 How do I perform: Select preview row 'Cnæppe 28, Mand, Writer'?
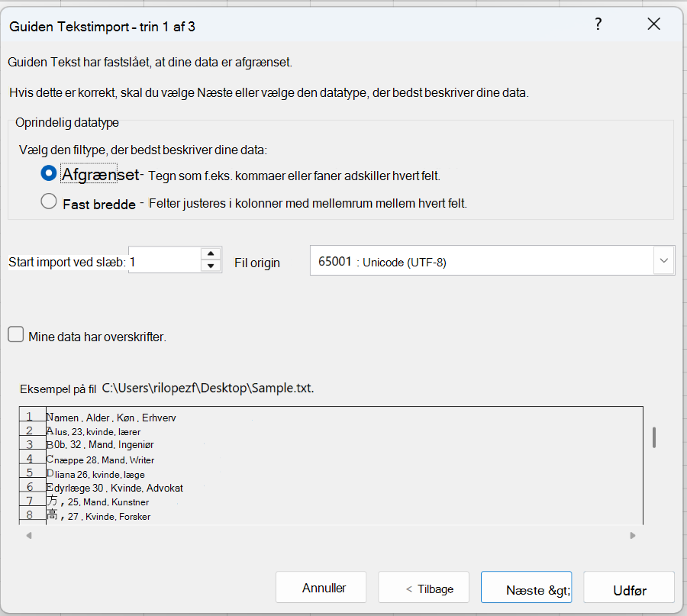coord(100,460)
